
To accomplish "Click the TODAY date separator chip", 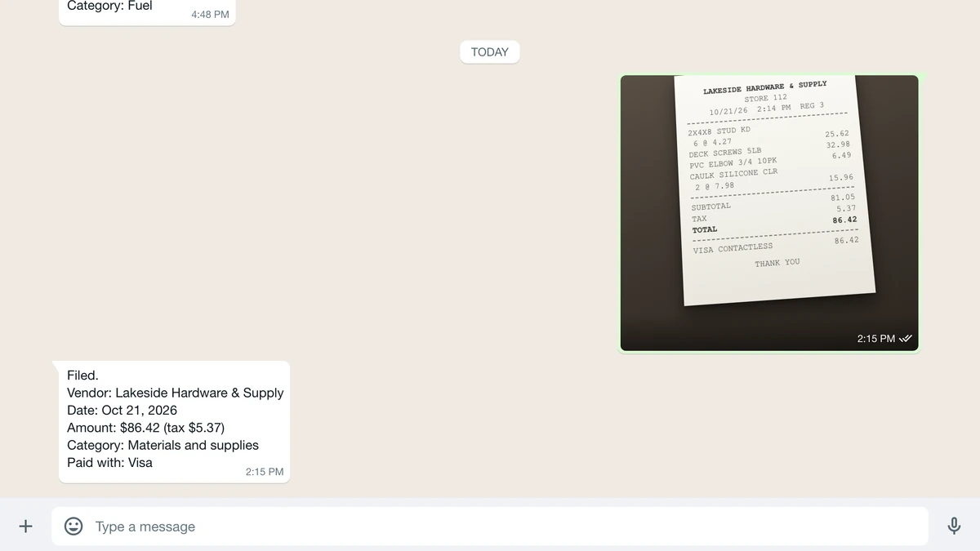I will point(490,52).
